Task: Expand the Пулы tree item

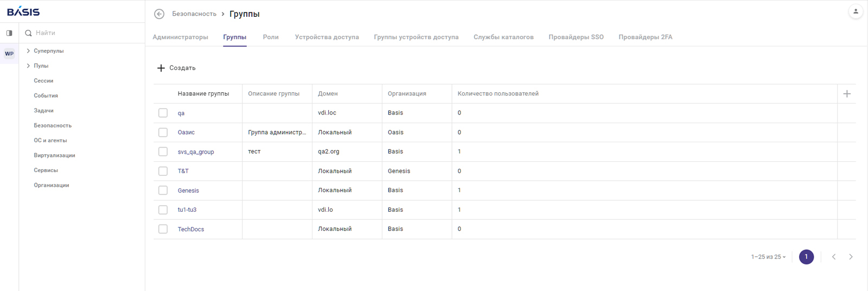Action: 28,66
